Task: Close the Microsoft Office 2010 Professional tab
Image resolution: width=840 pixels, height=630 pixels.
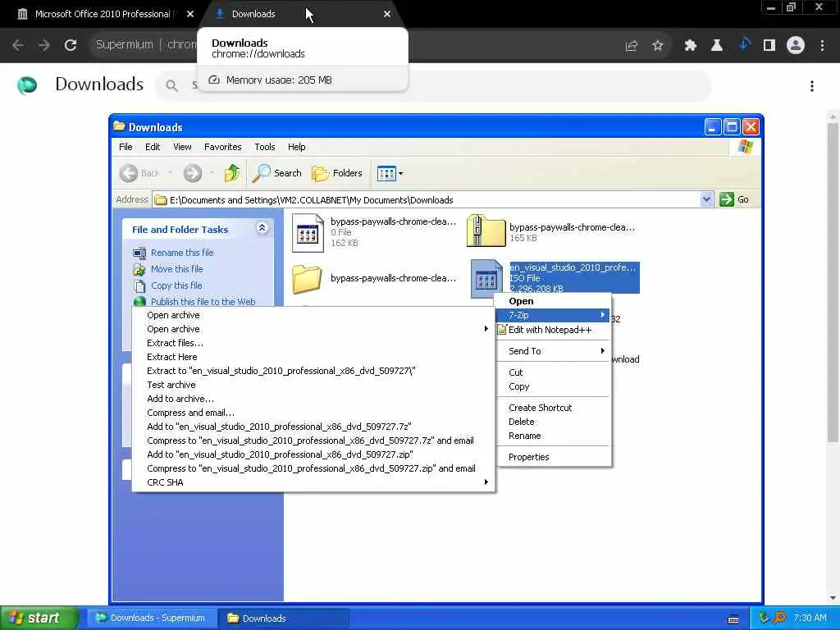Action: coord(190,14)
